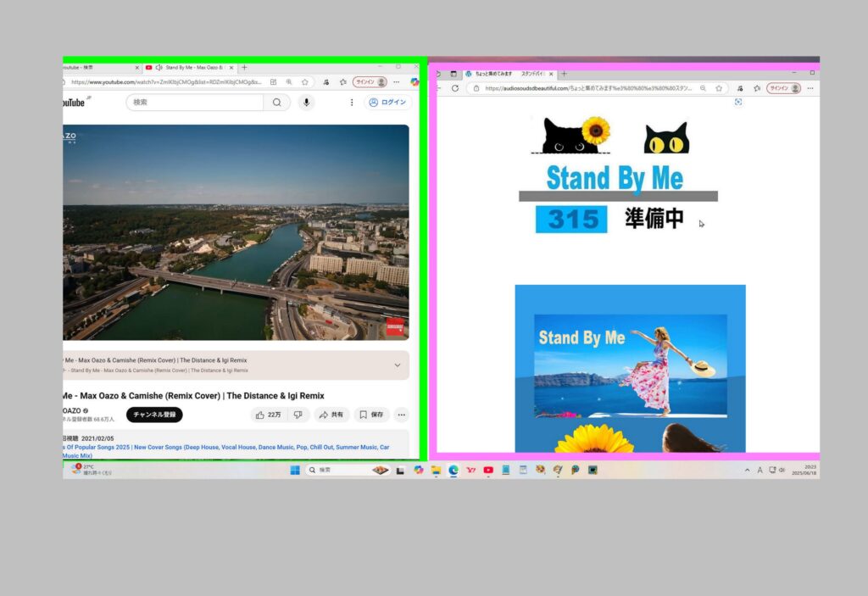Add YouTube page to favorites star
Image resolution: width=868 pixels, height=596 pixels.
click(x=304, y=82)
